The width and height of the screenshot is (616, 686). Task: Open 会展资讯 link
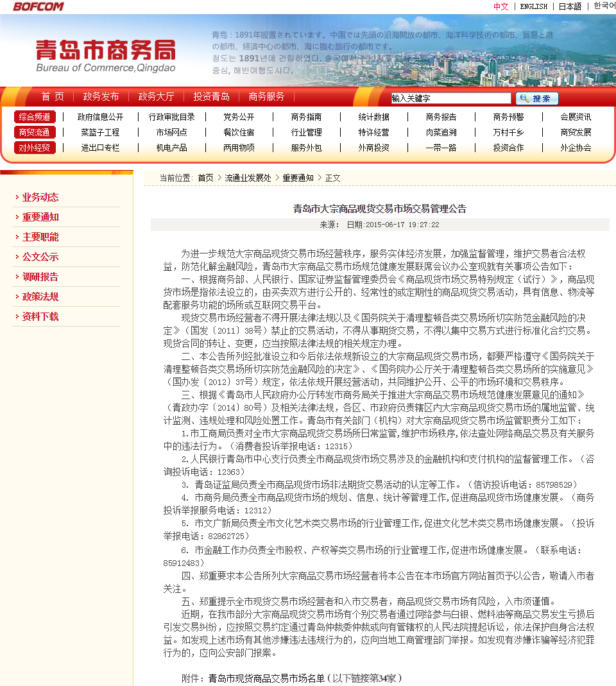point(576,117)
